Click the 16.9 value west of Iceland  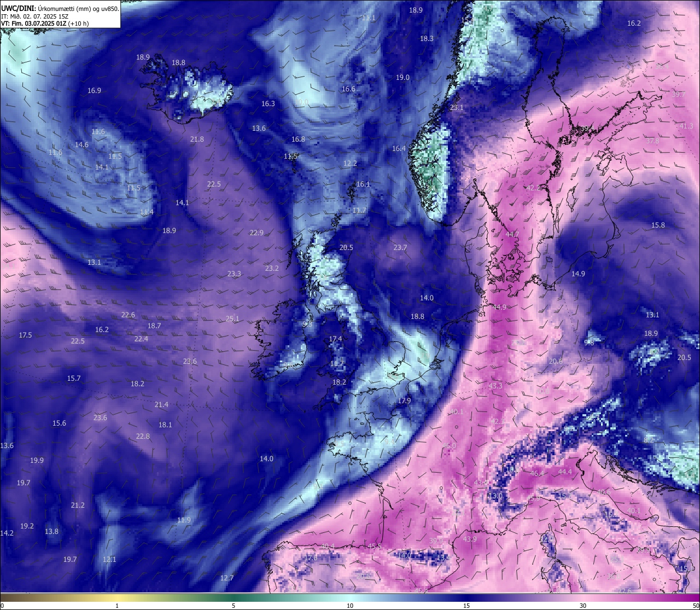pos(94,90)
